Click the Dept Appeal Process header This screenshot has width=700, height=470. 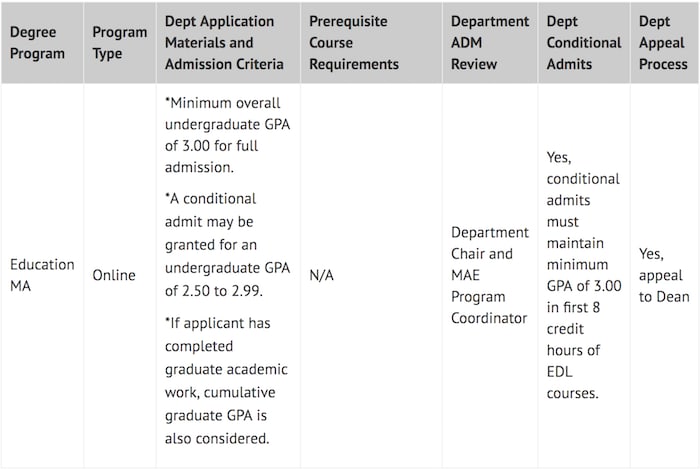pyautogui.click(x=664, y=43)
